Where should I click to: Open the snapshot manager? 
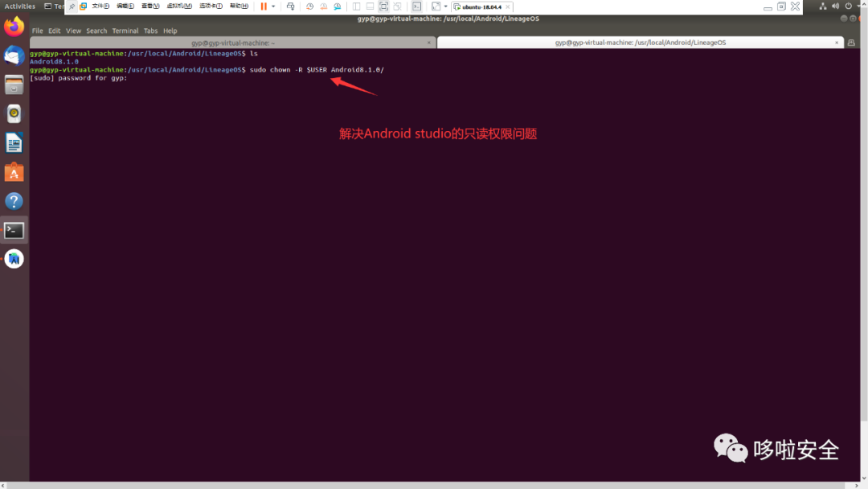click(338, 6)
